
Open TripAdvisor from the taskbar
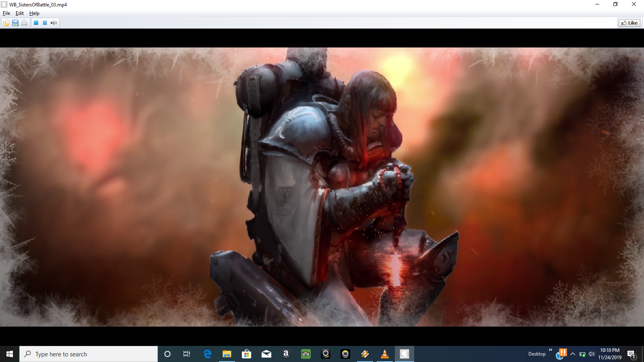click(306, 354)
